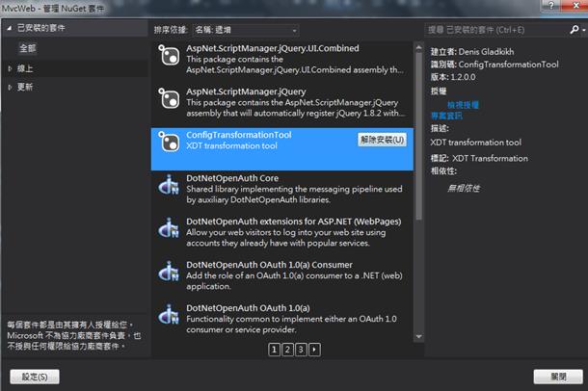Expand the 更新 tree node arrow
This screenshot has width=588, height=391.
10,87
